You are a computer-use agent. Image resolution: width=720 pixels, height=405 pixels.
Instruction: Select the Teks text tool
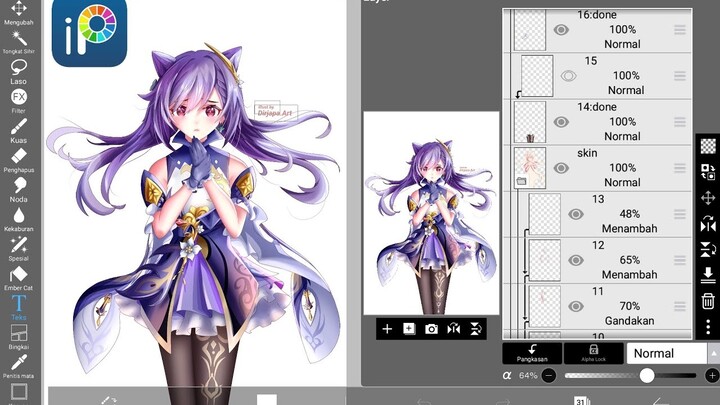(18, 307)
